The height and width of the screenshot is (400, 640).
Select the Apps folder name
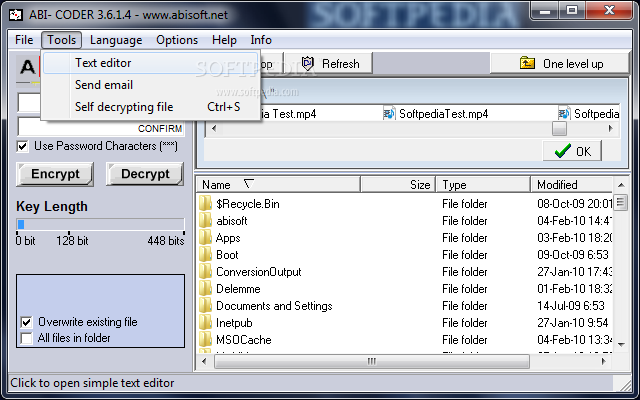click(x=228, y=238)
